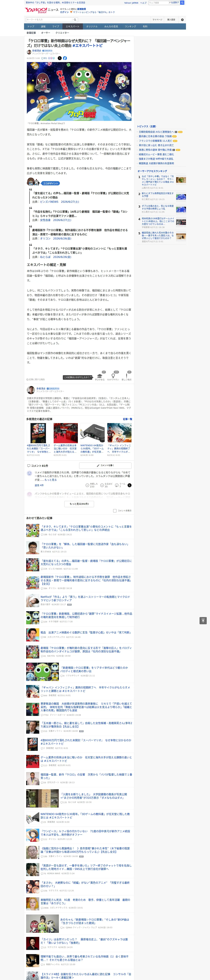
Task: Select the 速報 navigation tab
Action: [43, 27]
